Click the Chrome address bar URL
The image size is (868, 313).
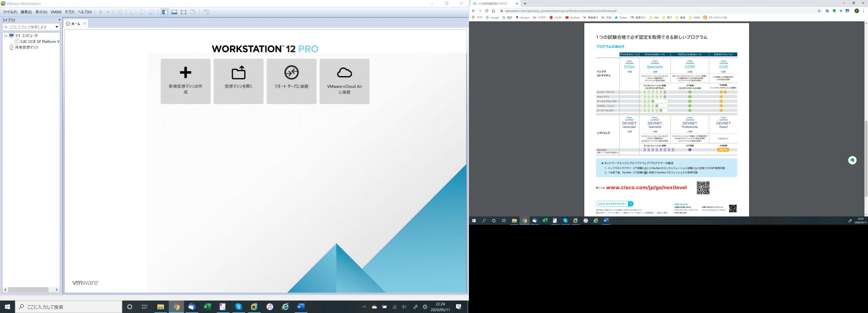click(x=560, y=11)
